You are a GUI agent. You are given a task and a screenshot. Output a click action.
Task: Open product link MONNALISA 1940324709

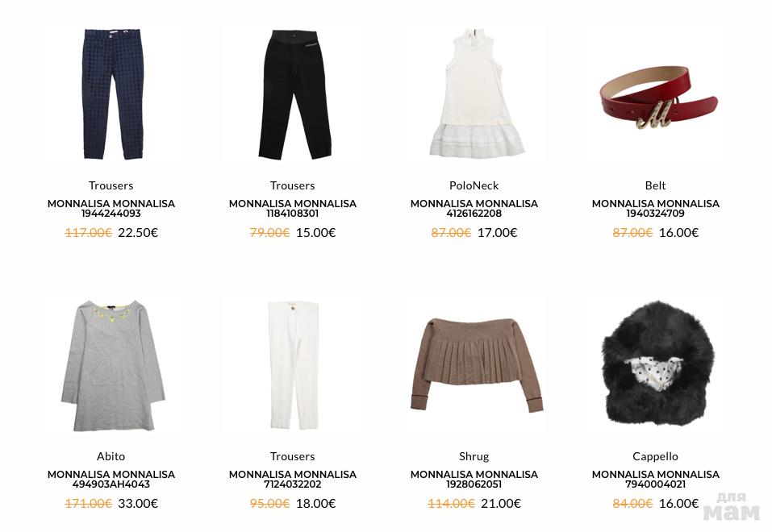(655, 208)
